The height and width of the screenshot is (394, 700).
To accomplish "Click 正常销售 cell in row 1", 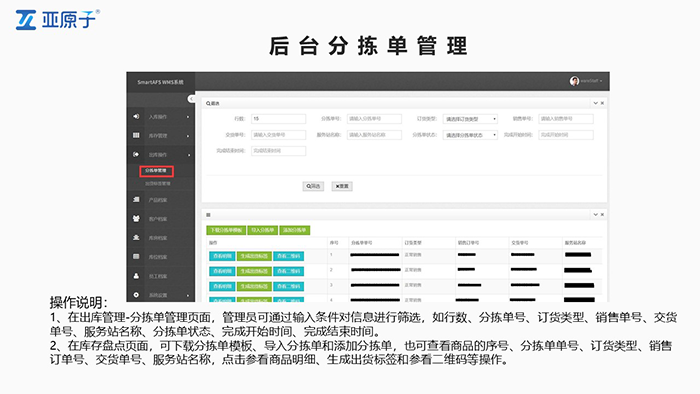I will [413, 255].
